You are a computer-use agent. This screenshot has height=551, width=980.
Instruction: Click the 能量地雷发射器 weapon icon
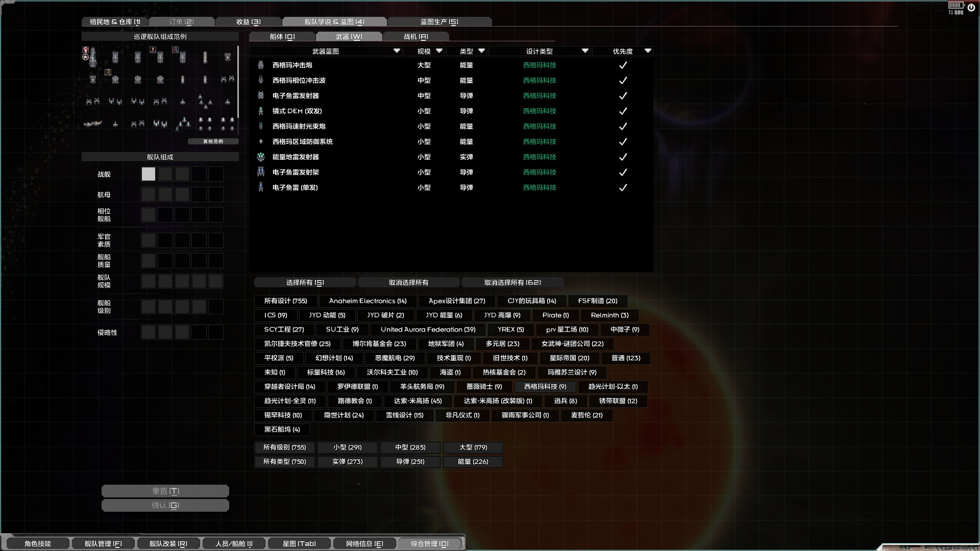pos(261,157)
